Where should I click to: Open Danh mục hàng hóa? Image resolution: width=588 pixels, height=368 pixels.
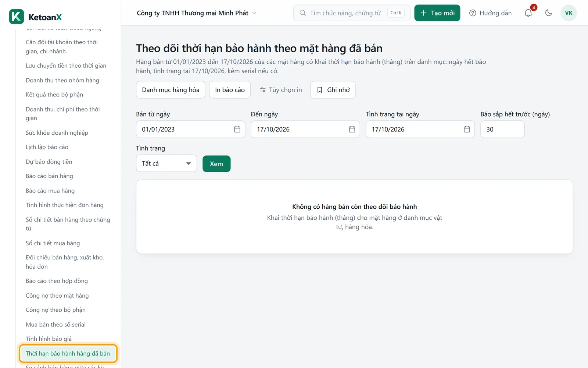(x=171, y=90)
